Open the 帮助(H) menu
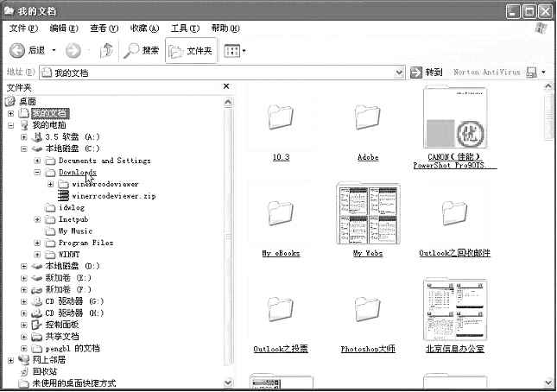The image size is (557, 392). pos(225,28)
